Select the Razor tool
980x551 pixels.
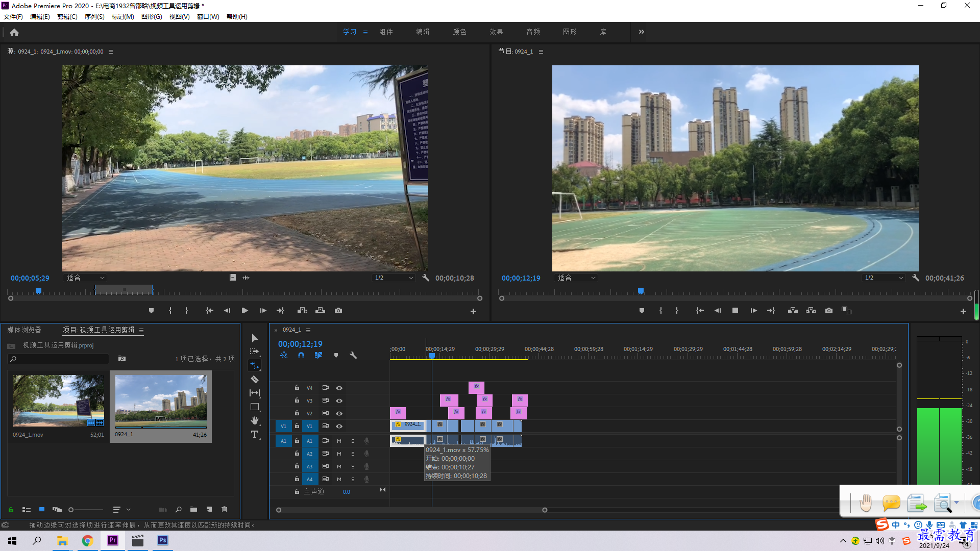[x=255, y=379]
